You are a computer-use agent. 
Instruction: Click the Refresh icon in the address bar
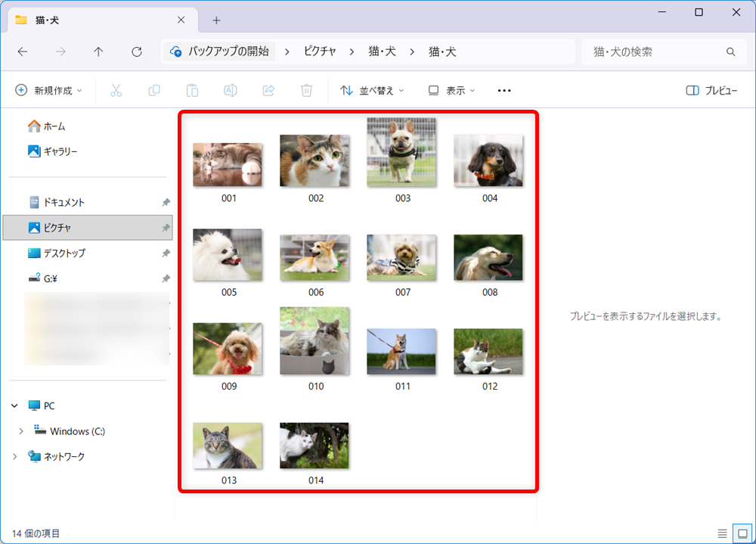[x=136, y=51]
